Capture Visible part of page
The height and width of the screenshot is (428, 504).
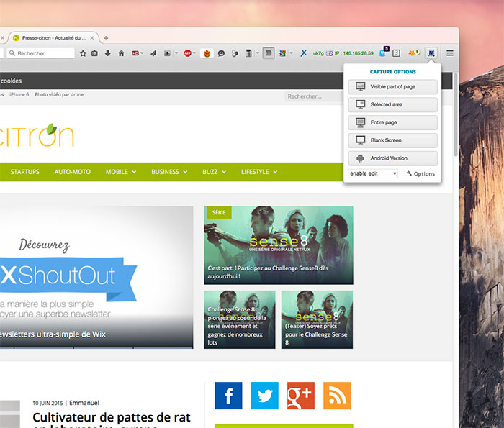(393, 87)
